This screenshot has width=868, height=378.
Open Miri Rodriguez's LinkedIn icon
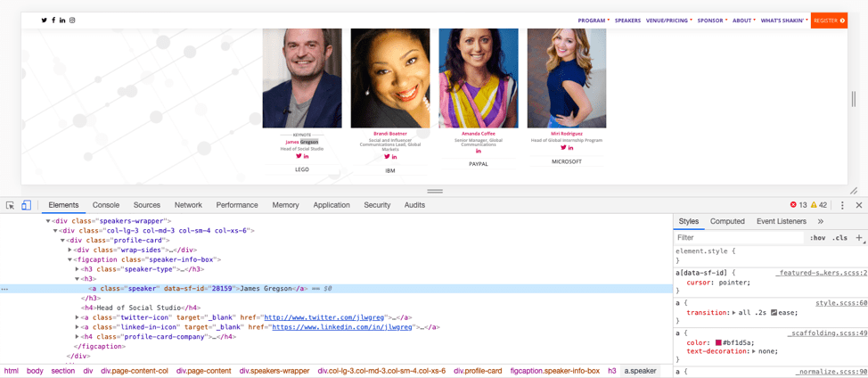pos(570,148)
